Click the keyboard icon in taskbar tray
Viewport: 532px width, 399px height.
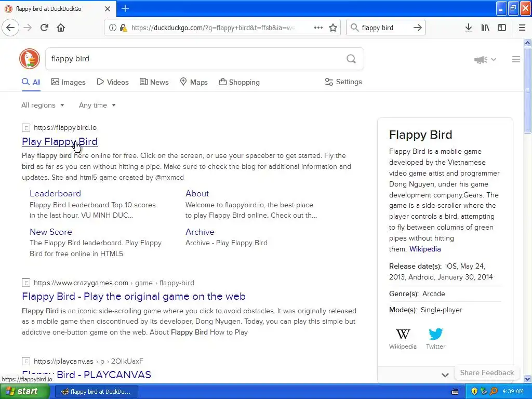[x=455, y=392]
